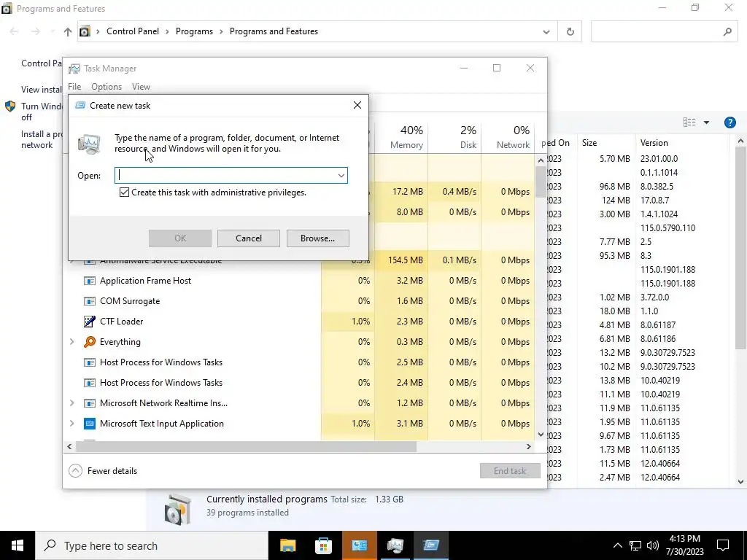747x560 pixels.
Task: Click the disabled End task button
Action: point(510,471)
